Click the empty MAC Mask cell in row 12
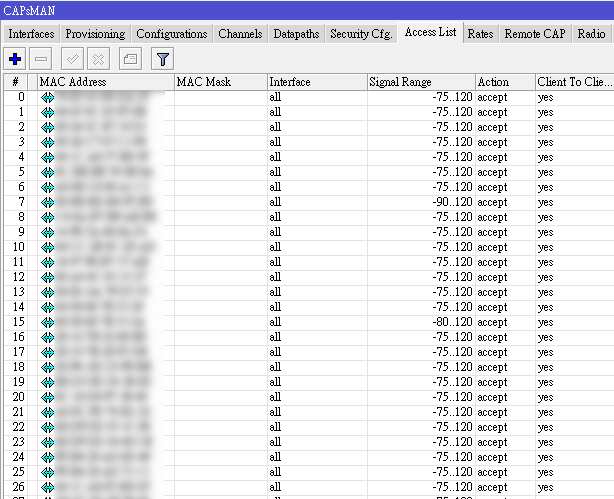This screenshot has width=614, height=499. pos(220,277)
